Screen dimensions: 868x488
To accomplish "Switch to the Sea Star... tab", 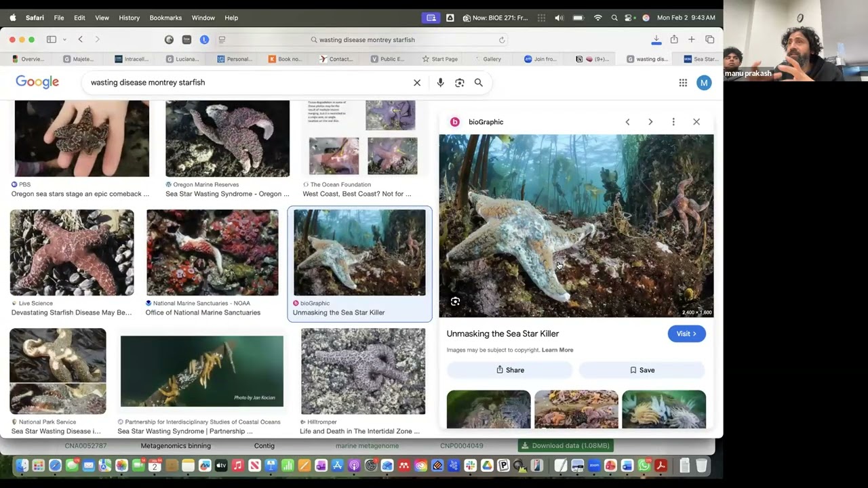I will click(701, 59).
